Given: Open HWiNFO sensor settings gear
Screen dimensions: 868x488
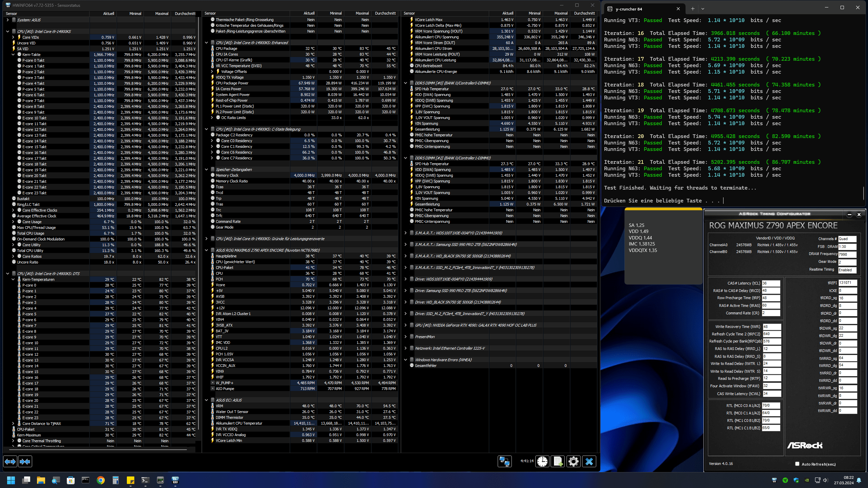Looking at the screenshot, I should tap(574, 462).
